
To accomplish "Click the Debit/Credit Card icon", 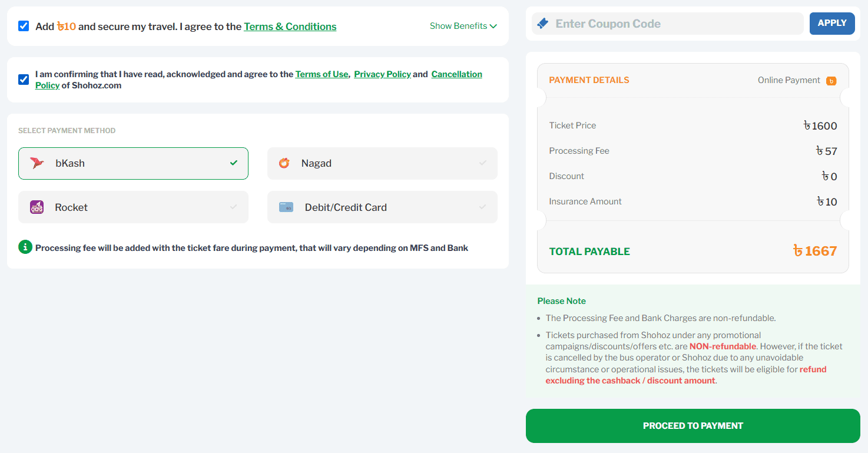I will click(x=286, y=207).
